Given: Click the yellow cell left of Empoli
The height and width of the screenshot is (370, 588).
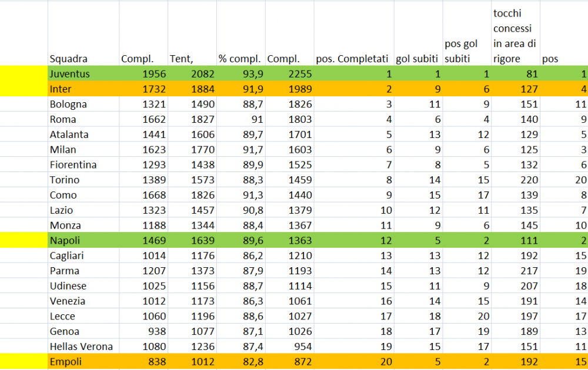Looking at the screenshot, I should (x=24, y=362).
